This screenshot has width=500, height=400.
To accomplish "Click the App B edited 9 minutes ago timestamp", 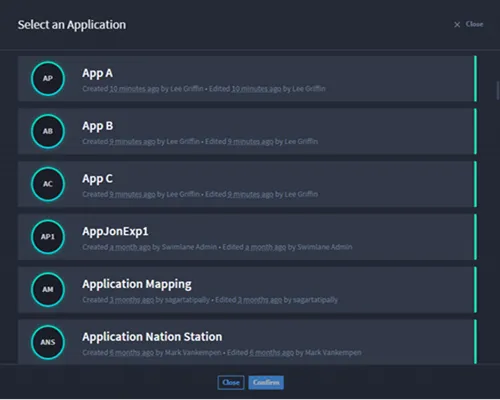I will 250,141.
